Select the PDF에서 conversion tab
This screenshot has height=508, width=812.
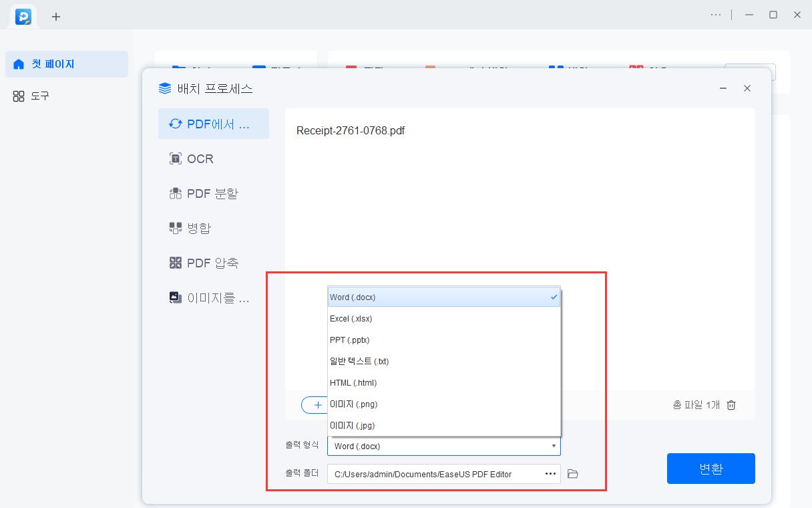214,124
